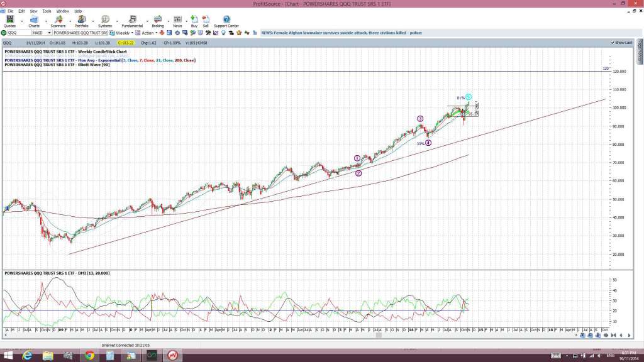Click the POWERSHARES QQQ TRUST name field
This screenshot has height=362, width=644.
80,33
